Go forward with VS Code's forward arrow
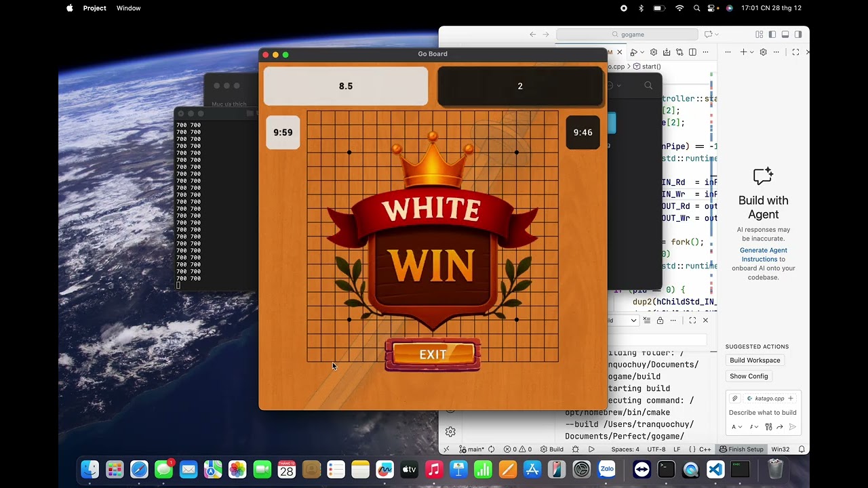Image resolution: width=868 pixels, height=488 pixels. click(x=546, y=34)
